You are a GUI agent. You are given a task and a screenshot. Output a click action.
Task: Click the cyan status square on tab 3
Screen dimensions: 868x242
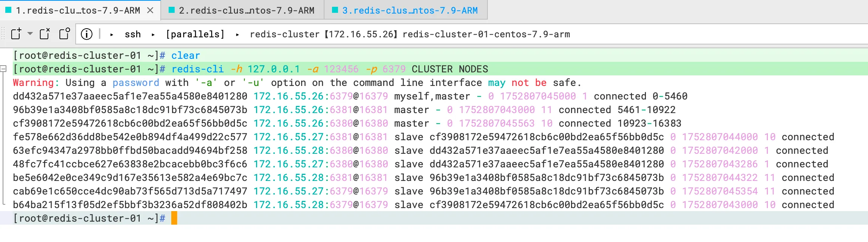335,10
